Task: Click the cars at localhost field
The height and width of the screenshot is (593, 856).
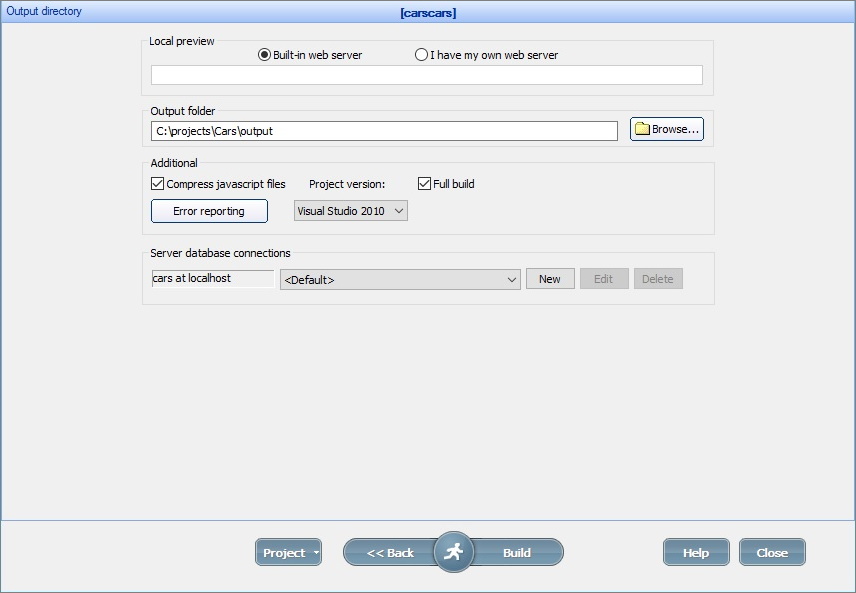Action: click(212, 279)
